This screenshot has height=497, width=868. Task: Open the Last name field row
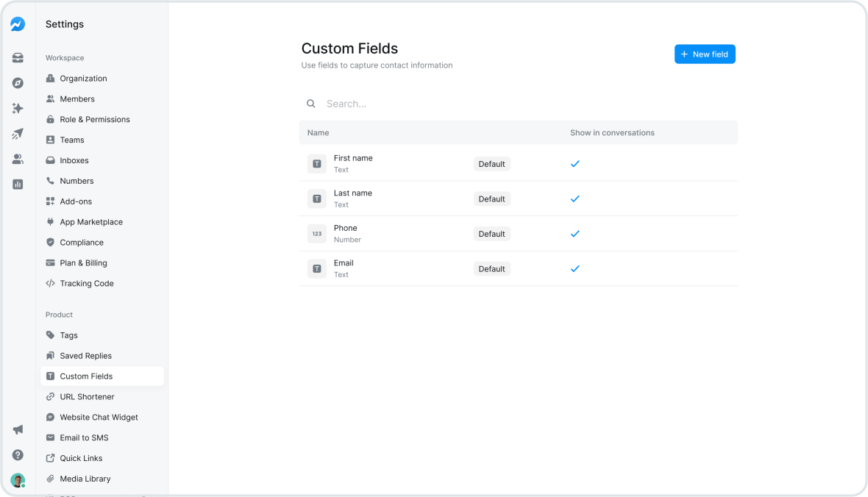click(x=353, y=199)
